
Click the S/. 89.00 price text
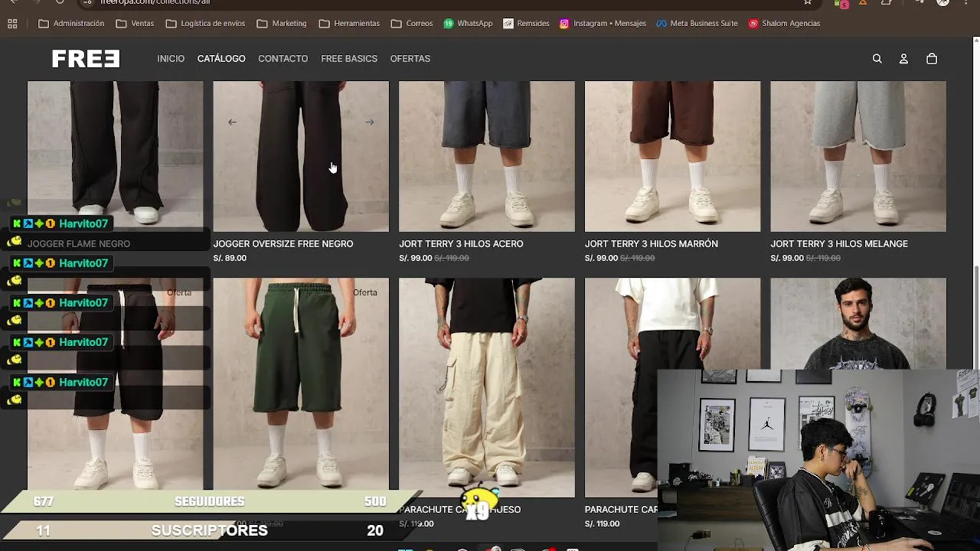[x=230, y=259]
